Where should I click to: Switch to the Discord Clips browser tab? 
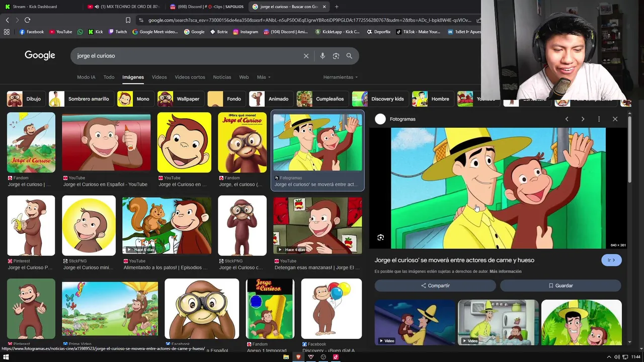[x=206, y=7]
